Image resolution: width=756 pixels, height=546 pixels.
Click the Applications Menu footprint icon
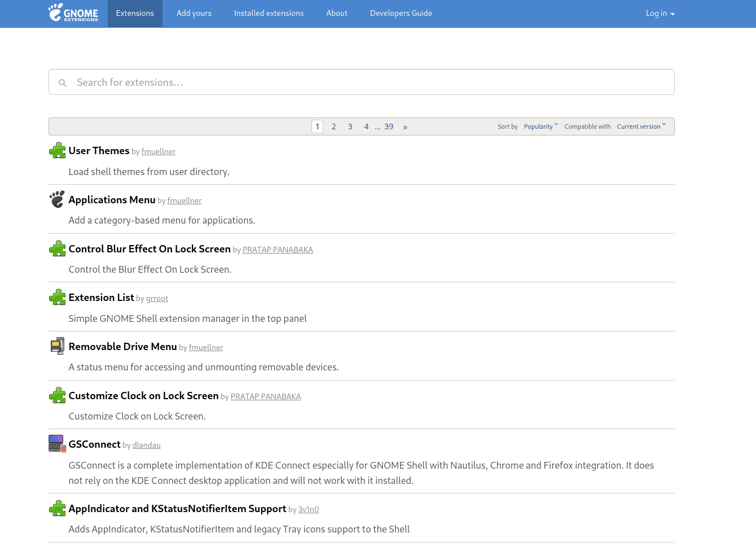click(x=57, y=199)
